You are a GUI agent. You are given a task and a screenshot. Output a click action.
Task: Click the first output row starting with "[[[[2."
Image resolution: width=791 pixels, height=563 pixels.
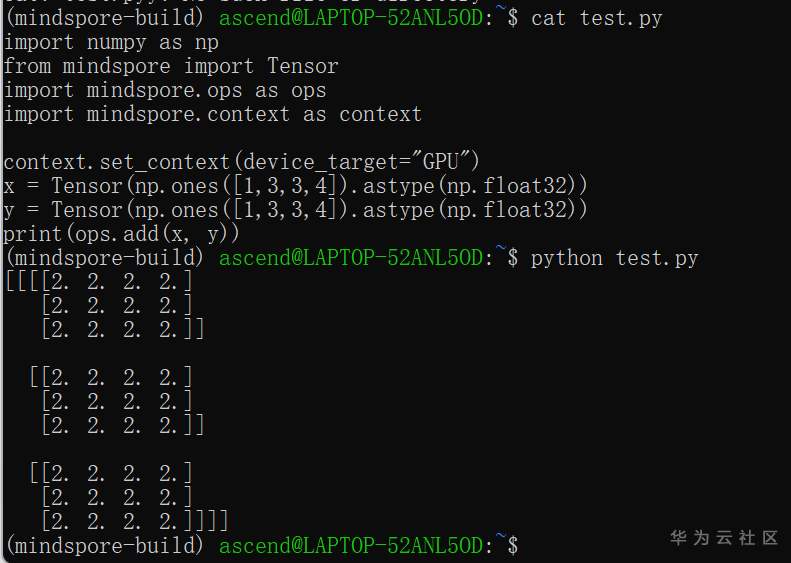tap(99, 282)
